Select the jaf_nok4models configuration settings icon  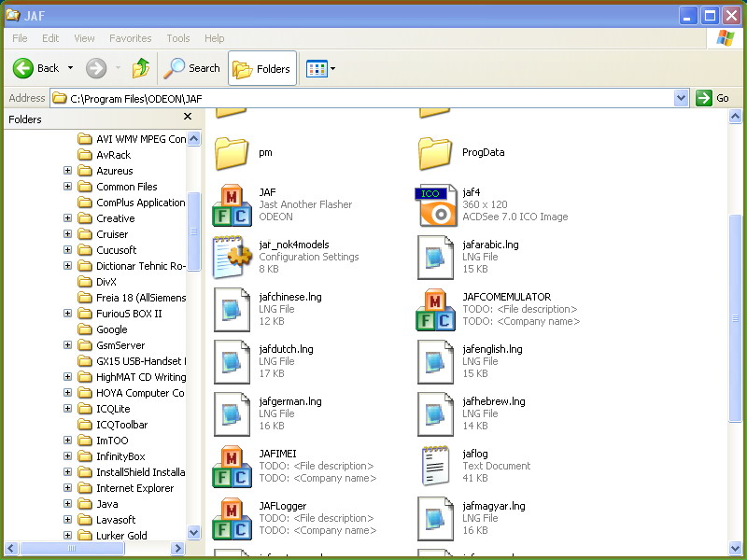point(232,258)
